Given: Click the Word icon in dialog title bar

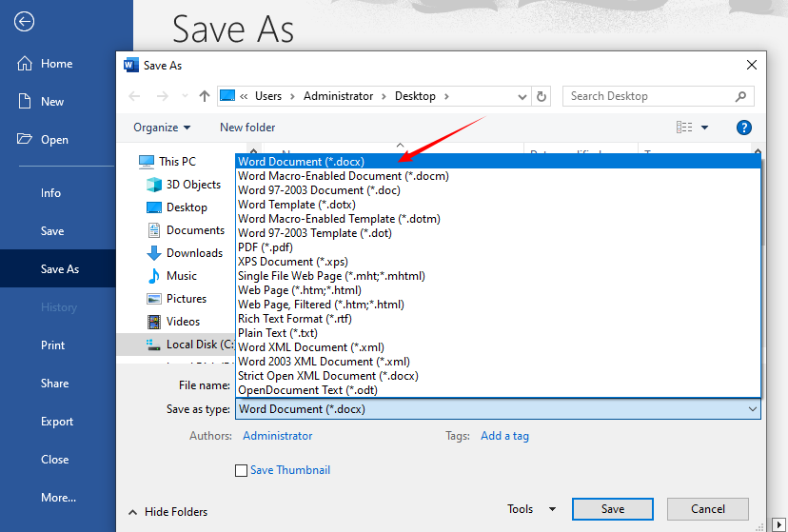Looking at the screenshot, I should click(x=130, y=66).
